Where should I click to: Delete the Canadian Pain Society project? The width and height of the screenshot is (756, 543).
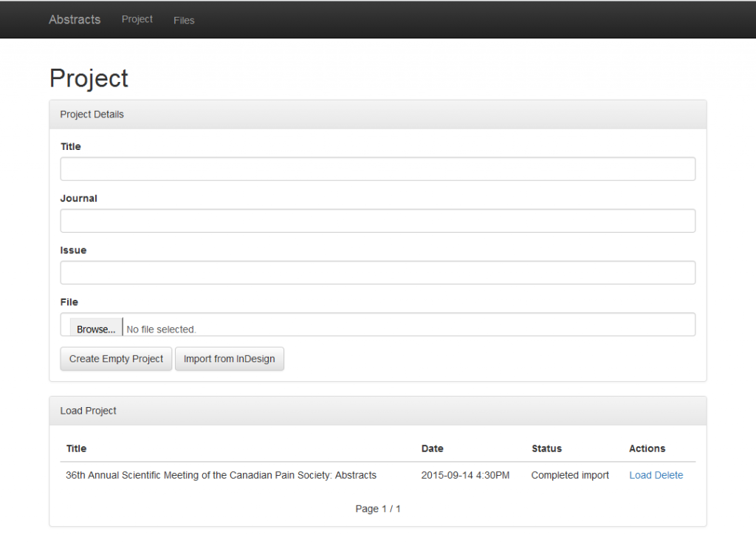tap(670, 475)
